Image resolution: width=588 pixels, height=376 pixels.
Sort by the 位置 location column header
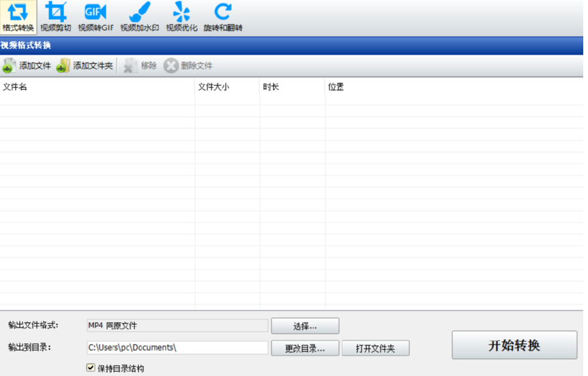click(x=454, y=87)
